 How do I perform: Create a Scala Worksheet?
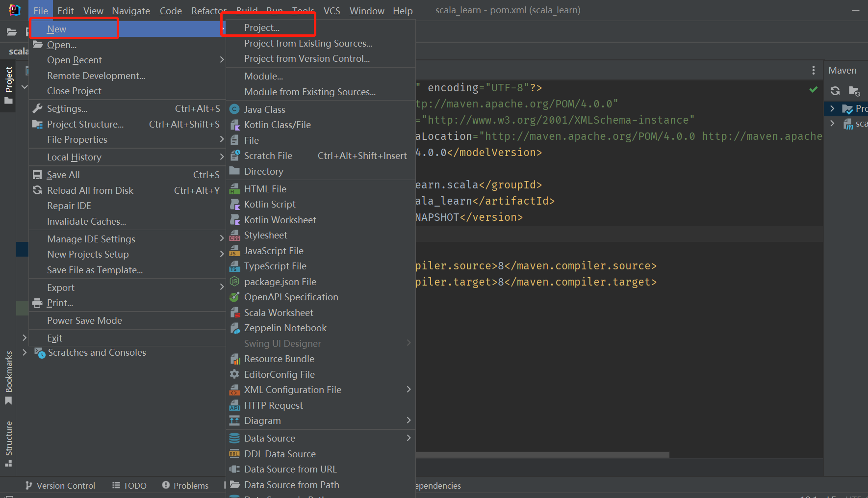[321, 313]
